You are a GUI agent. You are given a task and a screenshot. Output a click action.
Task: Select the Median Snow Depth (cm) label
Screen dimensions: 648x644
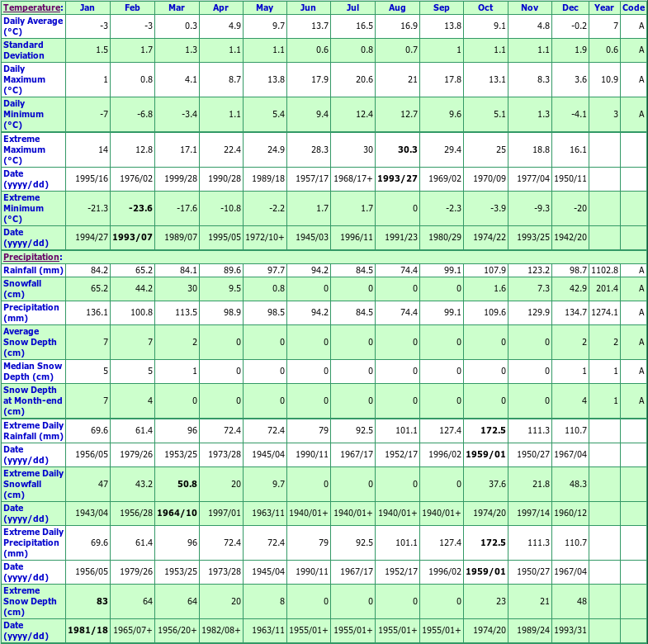coord(33,372)
